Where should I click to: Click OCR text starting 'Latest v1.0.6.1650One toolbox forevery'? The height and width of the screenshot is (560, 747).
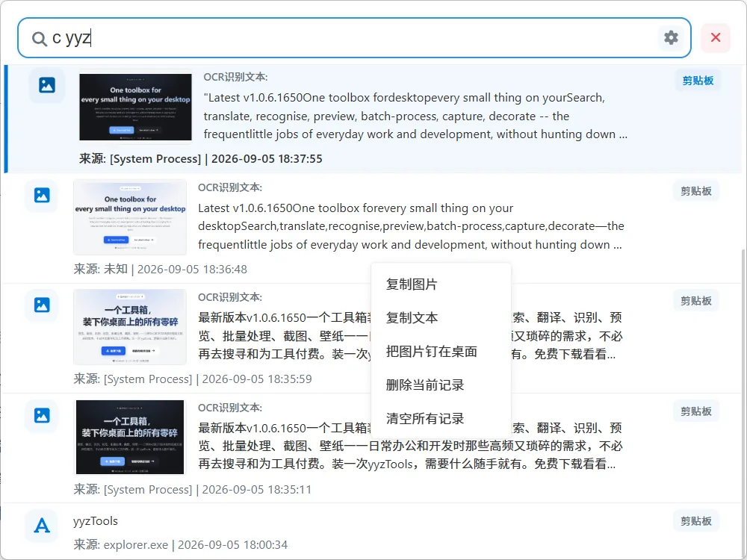click(x=411, y=226)
